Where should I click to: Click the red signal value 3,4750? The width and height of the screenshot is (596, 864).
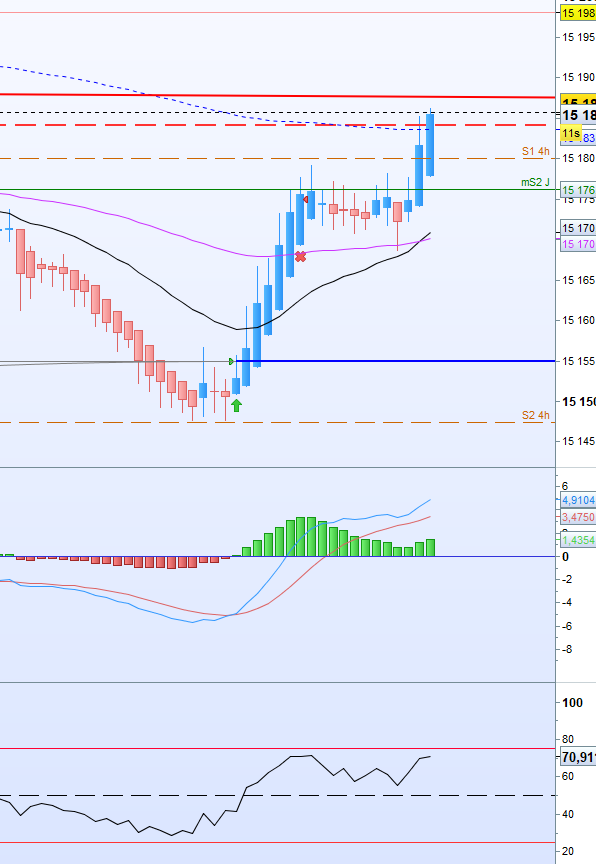coord(578,517)
